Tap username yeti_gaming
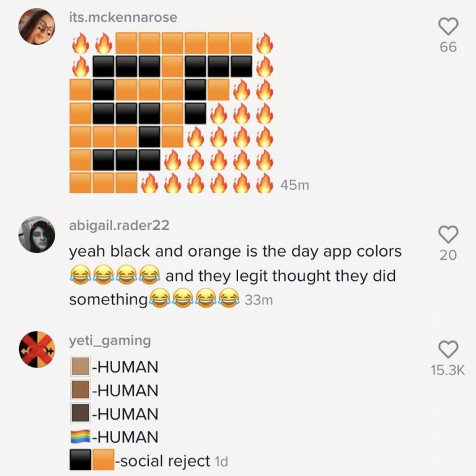476x476 pixels. pos(110,341)
